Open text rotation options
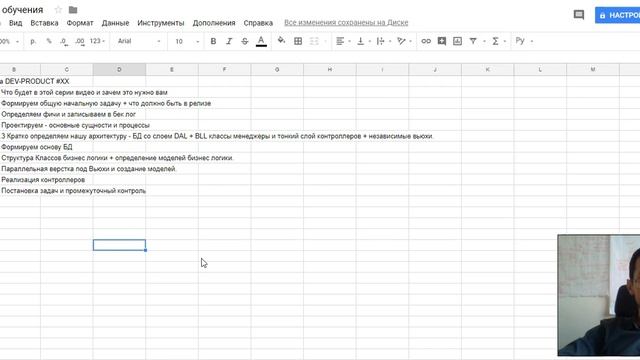This screenshot has height=360, width=640. pyautogui.click(x=401, y=41)
